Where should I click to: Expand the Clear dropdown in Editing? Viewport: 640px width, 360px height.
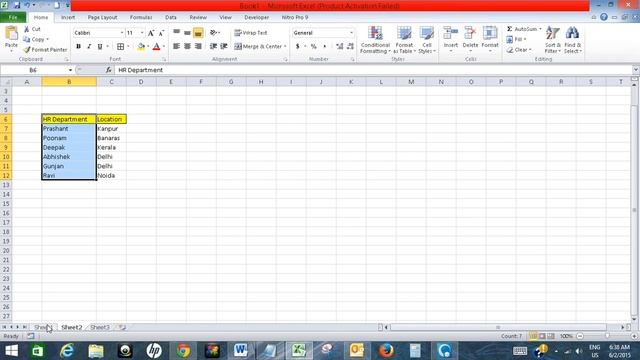click(x=530, y=50)
